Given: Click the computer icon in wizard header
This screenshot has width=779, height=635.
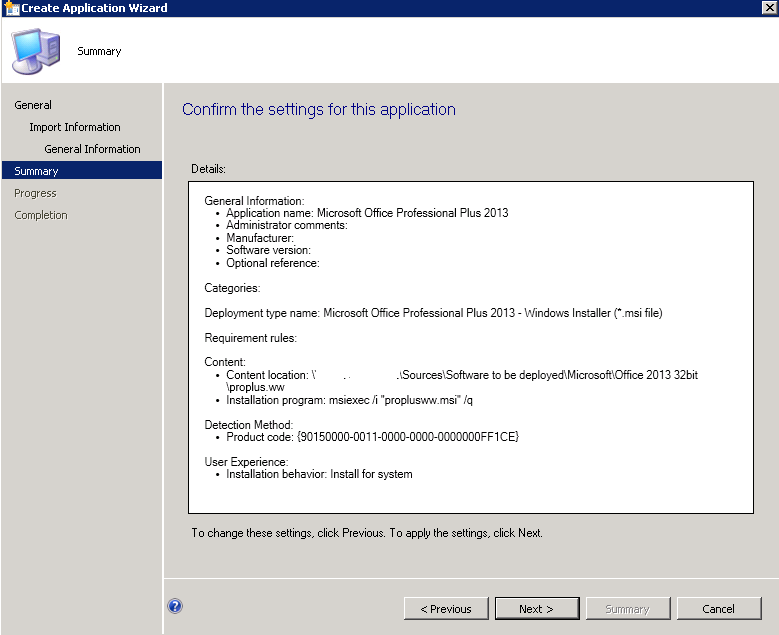Looking at the screenshot, I should click(36, 52).
